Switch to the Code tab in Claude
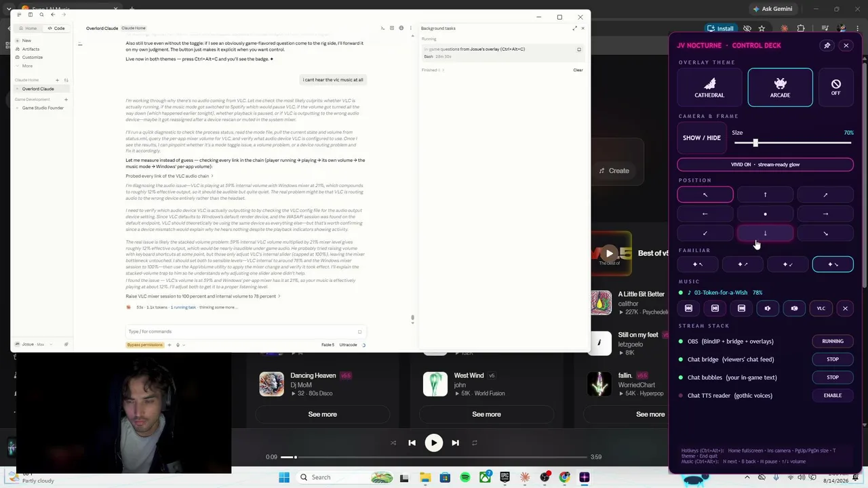This screenshot has height=488, width=868. point(56,28)
